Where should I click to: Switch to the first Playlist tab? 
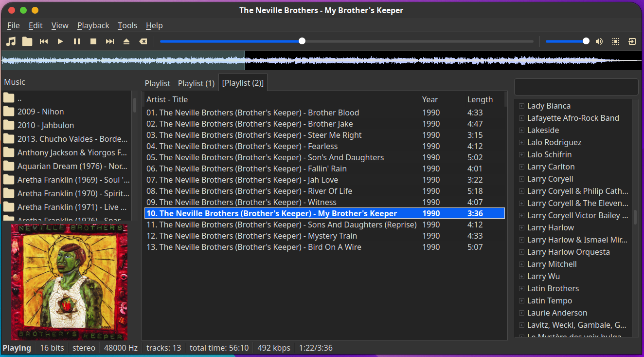[x=158, y=83]
